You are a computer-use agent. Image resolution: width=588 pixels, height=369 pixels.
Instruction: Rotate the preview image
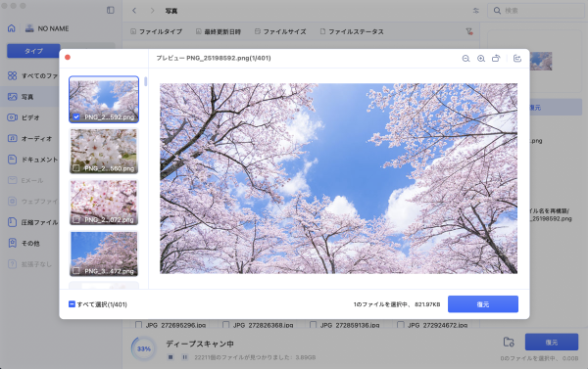click(x=496, y=58)
